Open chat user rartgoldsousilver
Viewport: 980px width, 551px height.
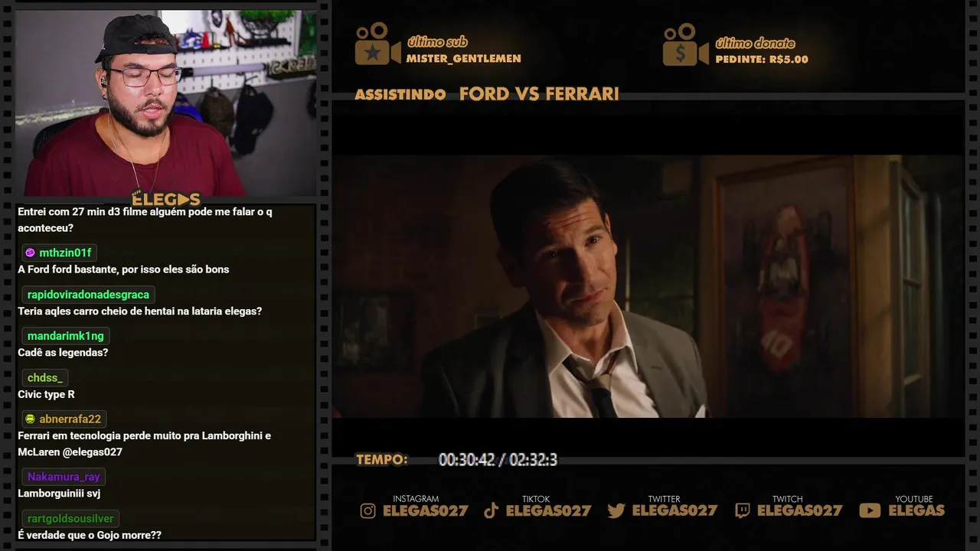point(70,518)
